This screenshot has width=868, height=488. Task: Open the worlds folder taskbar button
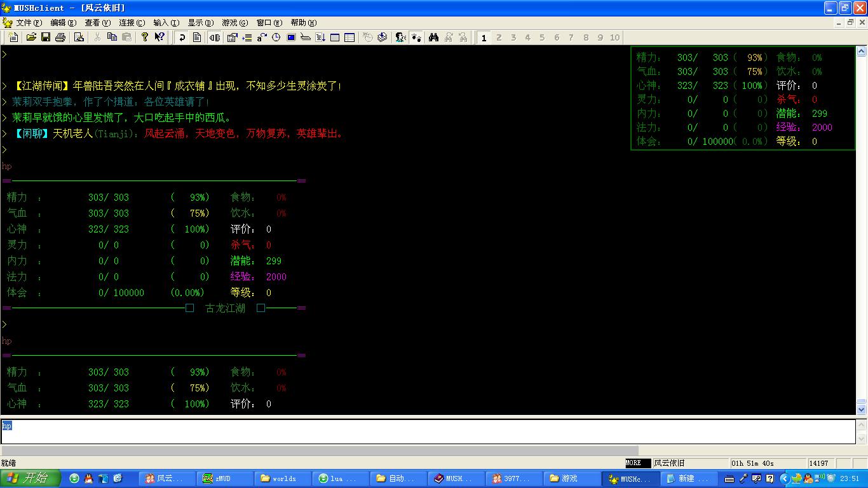point(282,478)
